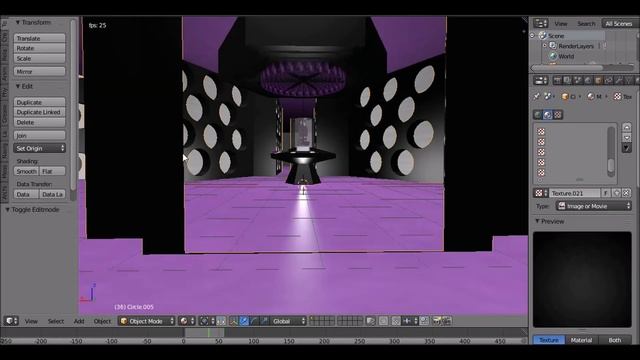Click the OpenGL render animation clapper icon

point(447,321)
